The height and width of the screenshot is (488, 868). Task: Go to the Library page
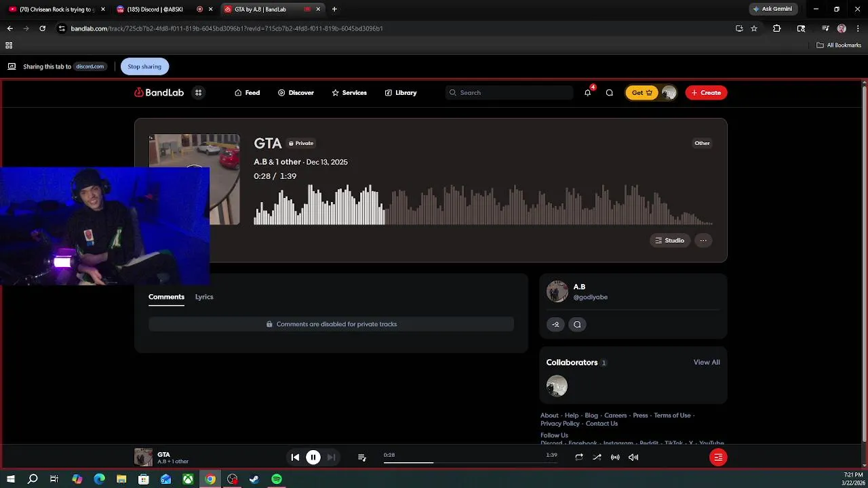pyautogui.click(x=401, y=93)
